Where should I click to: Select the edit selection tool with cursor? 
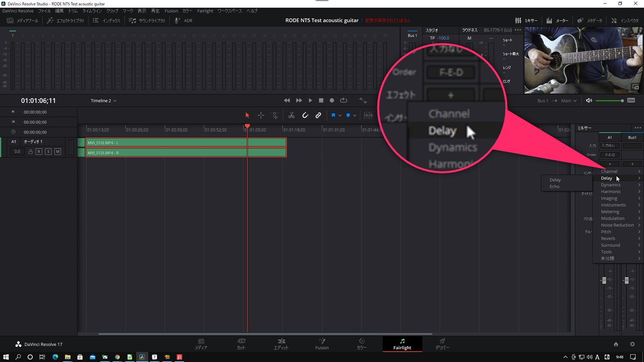(x=275, y=116)
